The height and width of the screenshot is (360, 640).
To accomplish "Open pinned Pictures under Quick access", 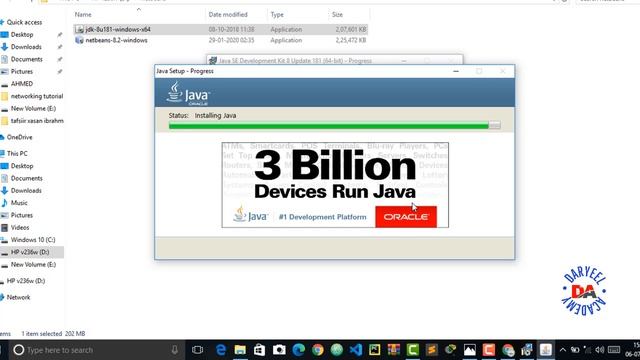I will pyautogui.click(x=22, y=71).
